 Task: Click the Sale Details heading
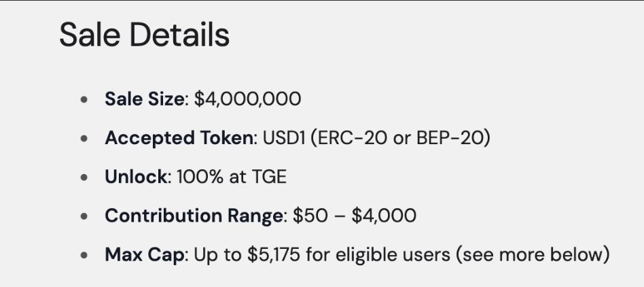point(144,35)
